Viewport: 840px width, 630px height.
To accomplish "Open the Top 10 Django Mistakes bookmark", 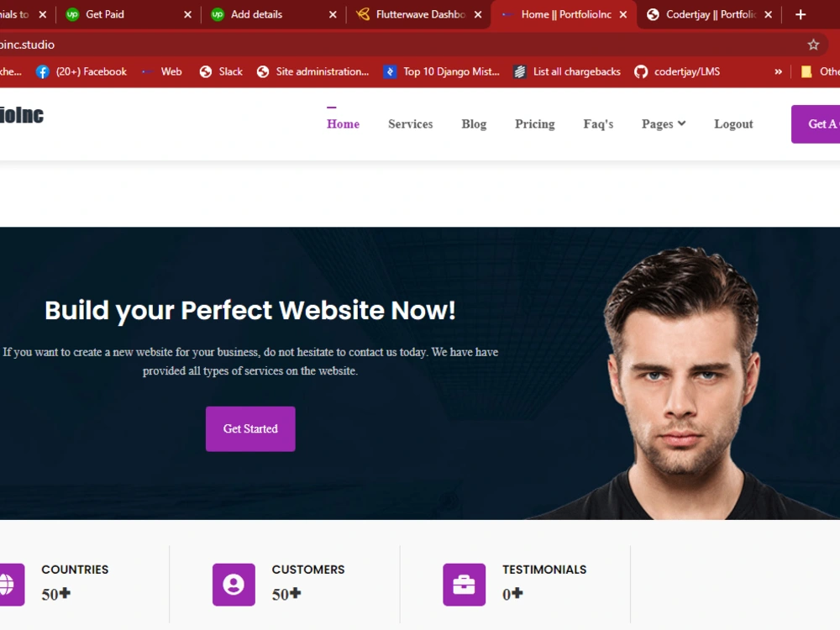I will pos(442,71).
